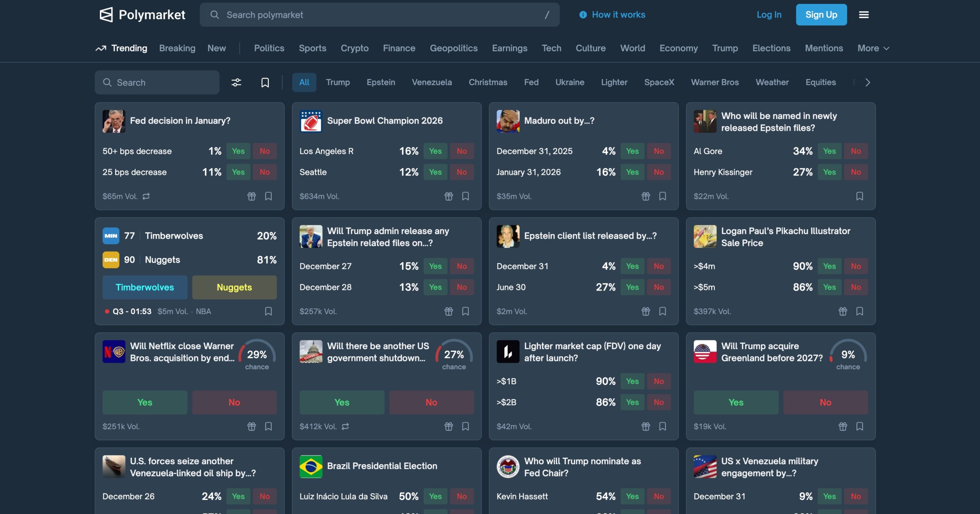The height and width of the screenshot is (514, 980).
Task: Select the Trump topic filter chip
Action: tap(338, 82)
